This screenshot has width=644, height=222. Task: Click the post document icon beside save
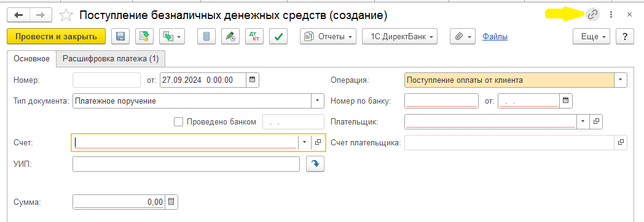coord(144,36)
